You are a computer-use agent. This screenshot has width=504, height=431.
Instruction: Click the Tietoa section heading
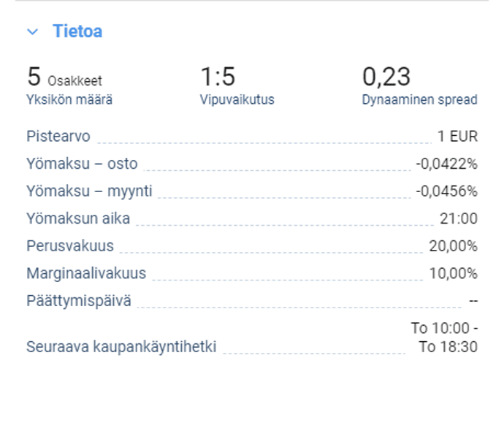[x=77, y=31]
